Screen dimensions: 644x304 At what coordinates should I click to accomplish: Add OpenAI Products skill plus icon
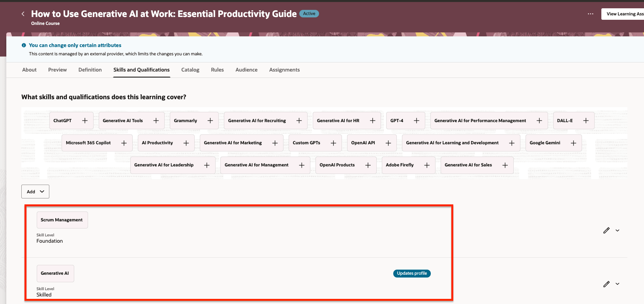coord(368,165)
